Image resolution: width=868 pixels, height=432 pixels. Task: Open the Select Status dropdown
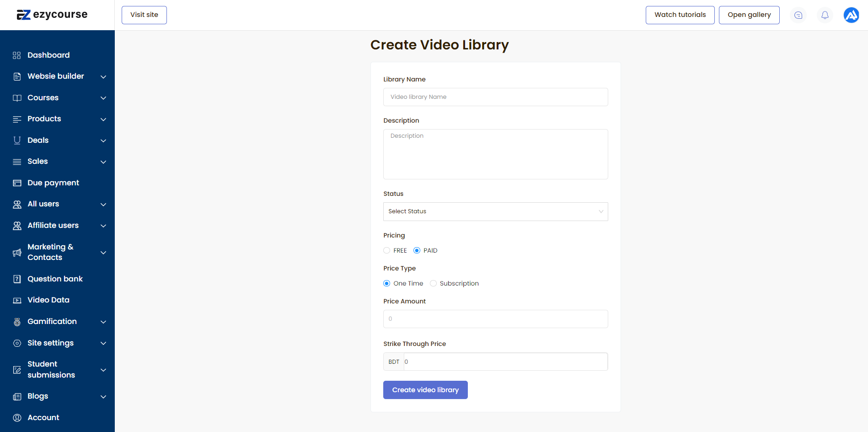click(495, 211)
